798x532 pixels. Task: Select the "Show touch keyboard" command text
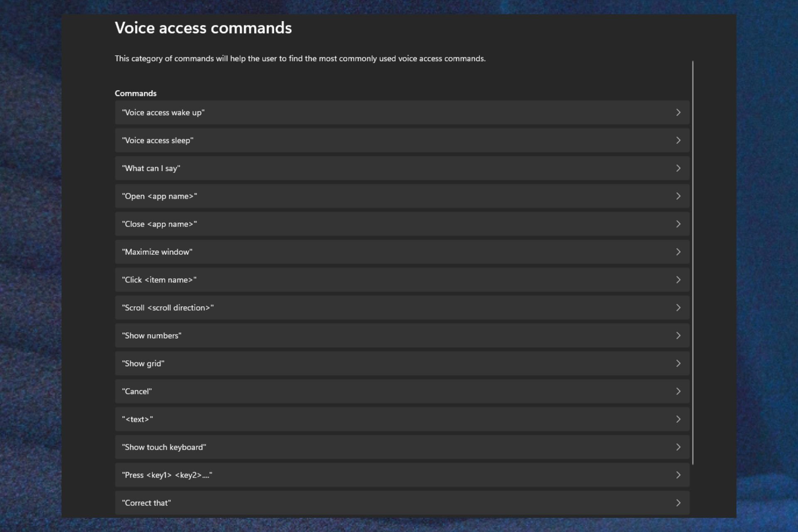(164, 447)
